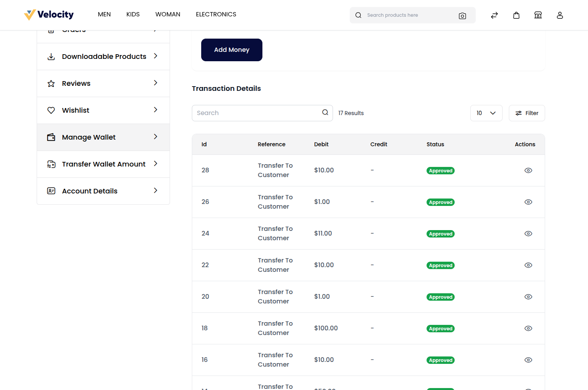Select the Wishlist heart icon in sidebar
Screen dimensions: 588x390
[x=51, y=110]
